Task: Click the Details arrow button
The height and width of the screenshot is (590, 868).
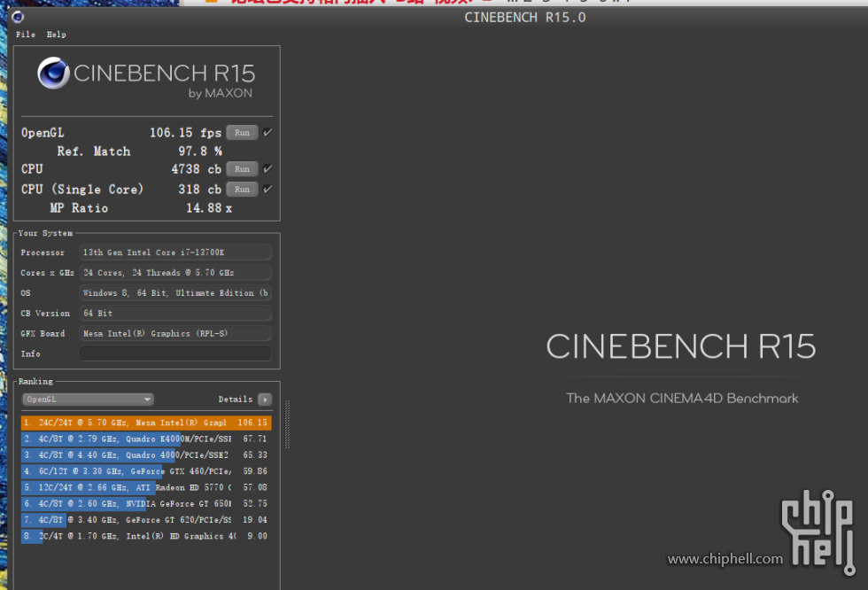Action: coord(265,399)
